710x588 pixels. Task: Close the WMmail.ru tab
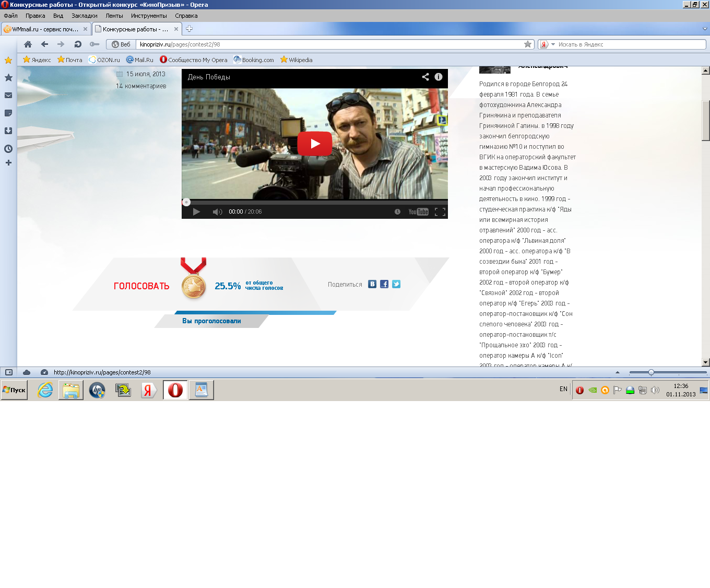[x=85, y=29]
